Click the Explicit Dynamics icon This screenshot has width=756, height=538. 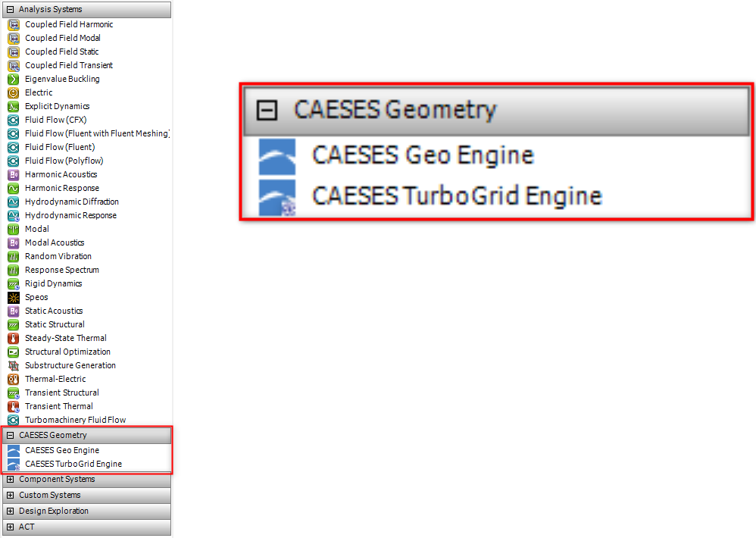pos(14,107)
